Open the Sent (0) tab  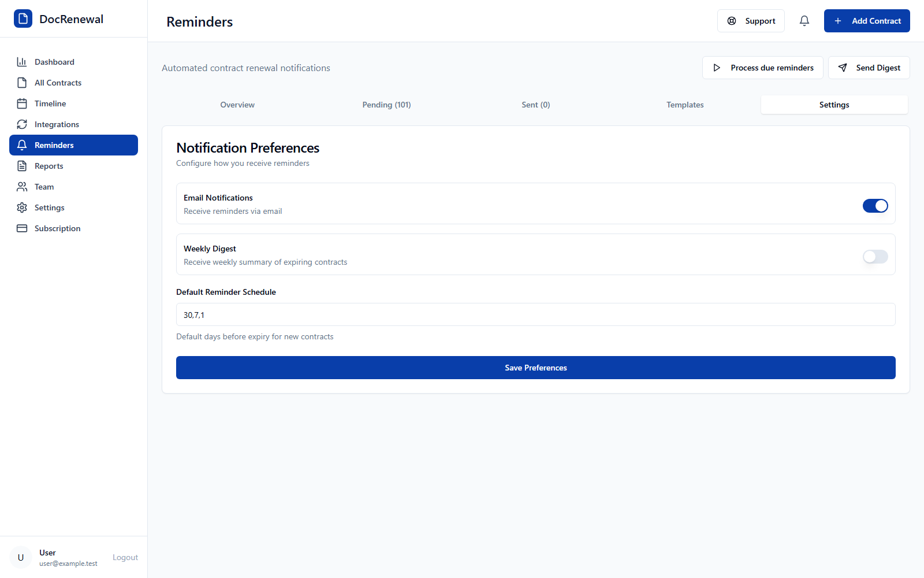[x=536, y=105]
